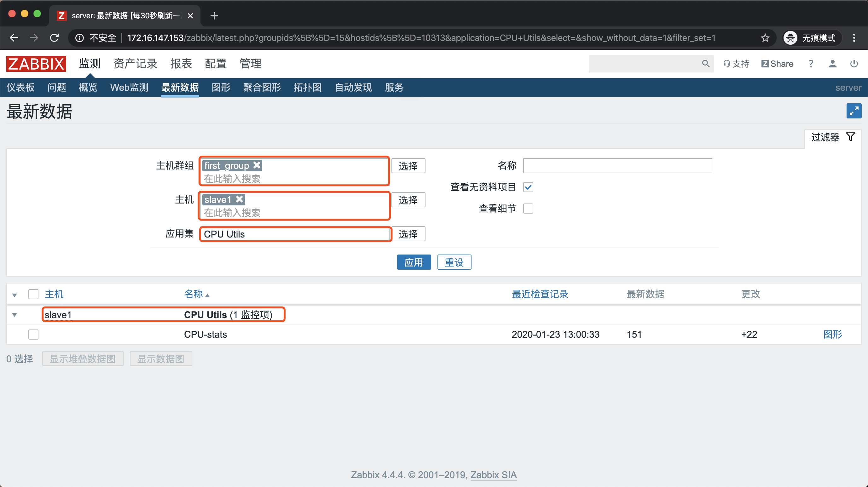Screen dimensions: 868x487
Task: Remove slave1 tag from hosts field
Action: (239, 199)
